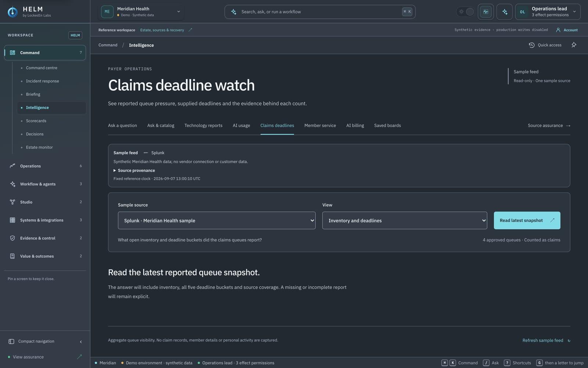Open the Saved boards tab
Image resolution: width=588 pixels, height=368 pixels.
click(x=387, y=125)
